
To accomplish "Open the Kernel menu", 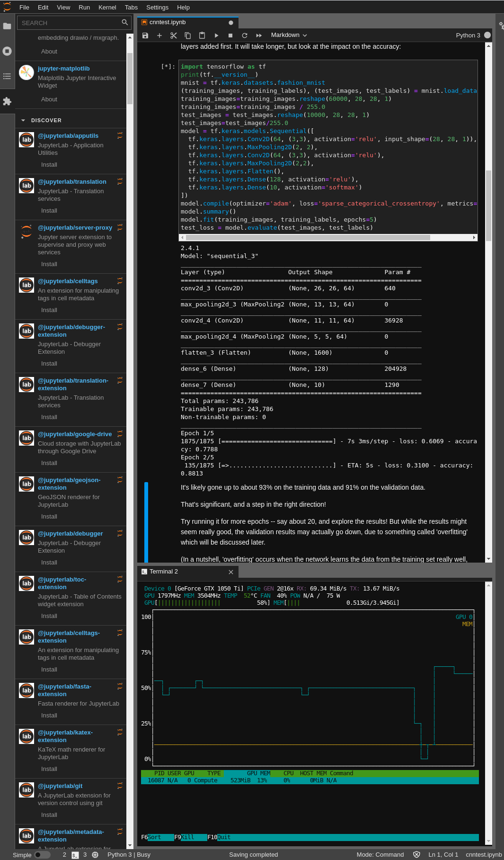I will (107, 8).
